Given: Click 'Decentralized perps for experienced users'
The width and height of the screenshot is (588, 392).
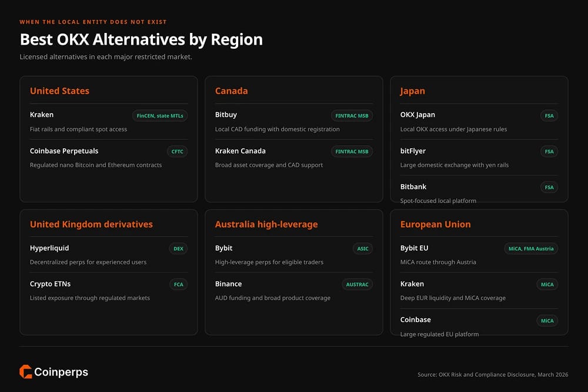Looking at the screenshot, I should 88,262.
